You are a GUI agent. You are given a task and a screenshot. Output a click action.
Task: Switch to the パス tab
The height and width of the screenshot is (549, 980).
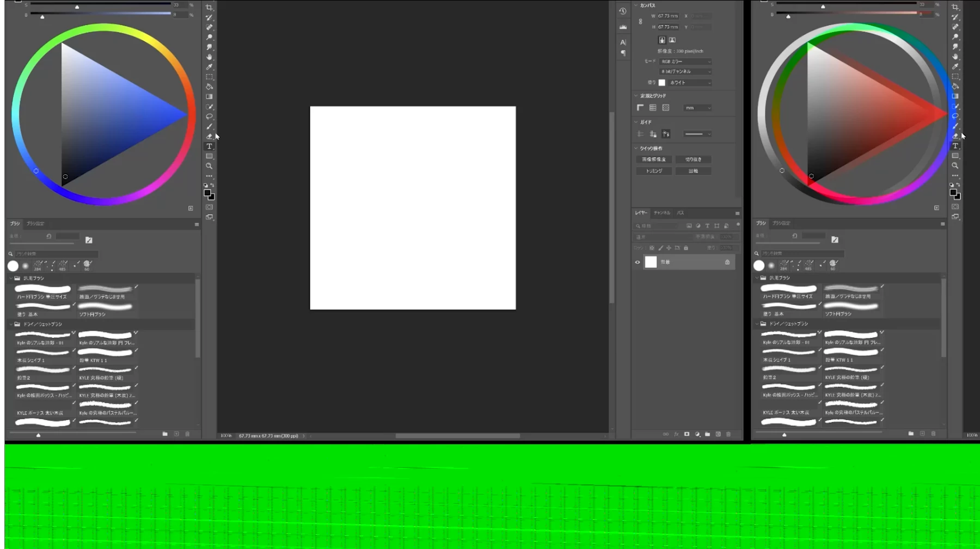coord(680,213)
